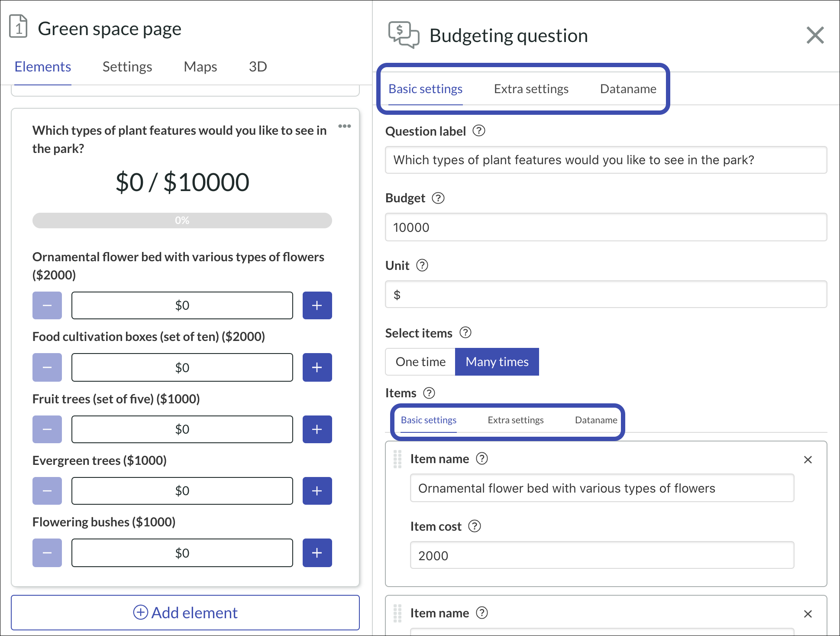Increase Flowering bushes amount with plus
The image size is (840, 636).
(317, 553)
